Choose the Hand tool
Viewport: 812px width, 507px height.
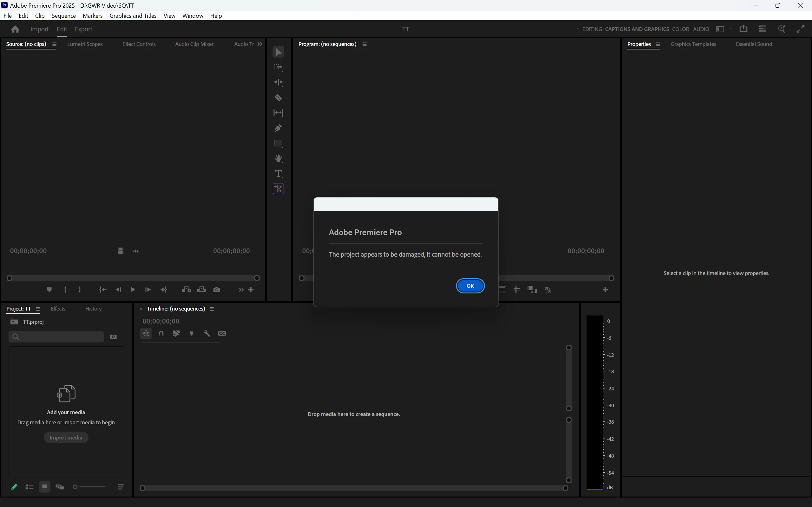(x=278, y=159)
